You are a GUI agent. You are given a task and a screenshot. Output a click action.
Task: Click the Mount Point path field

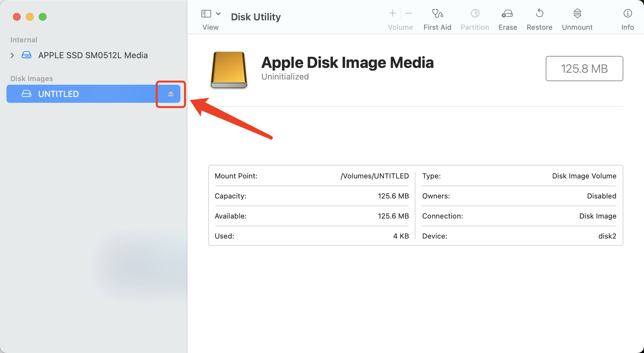374,176
